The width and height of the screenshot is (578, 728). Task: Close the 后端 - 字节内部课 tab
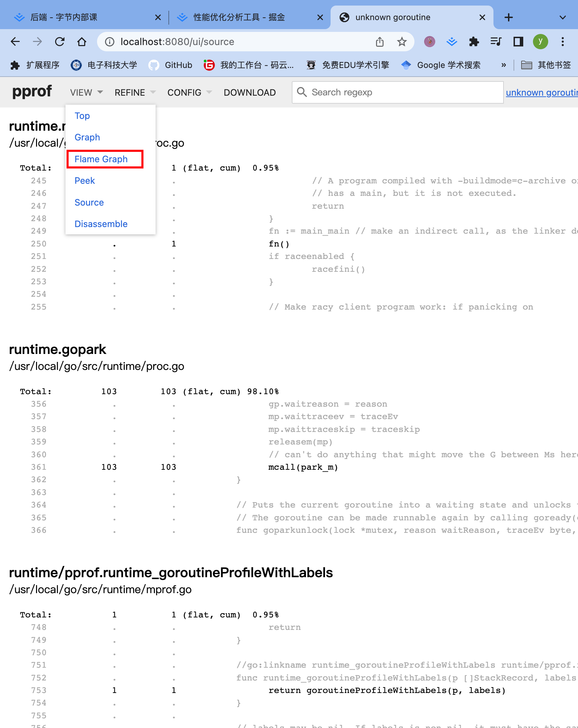(x=158, y=17)
